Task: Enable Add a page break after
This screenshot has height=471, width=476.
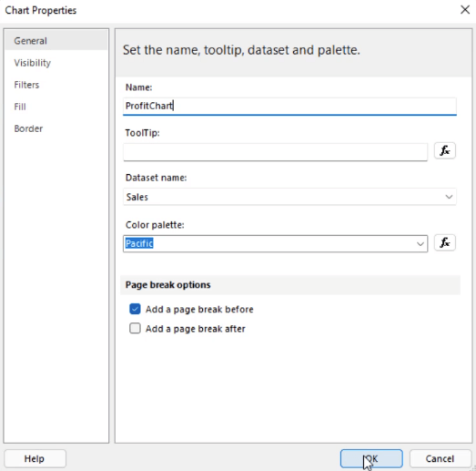Action: (135, 328)
